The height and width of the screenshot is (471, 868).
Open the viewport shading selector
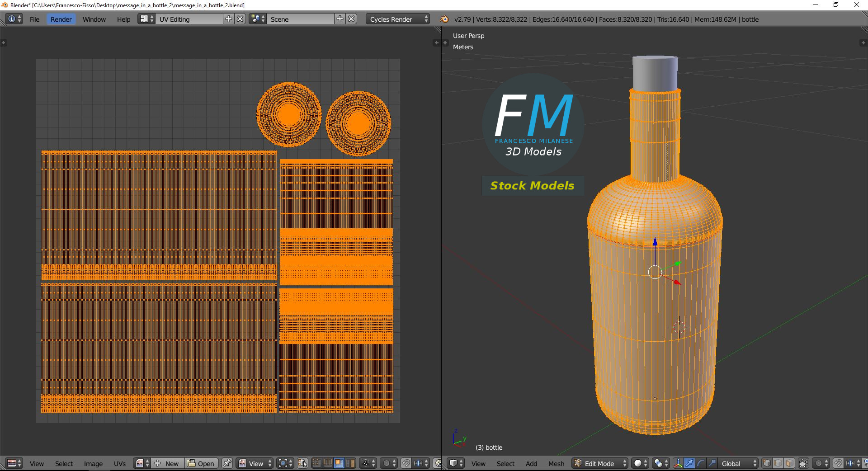coord(640,463)
